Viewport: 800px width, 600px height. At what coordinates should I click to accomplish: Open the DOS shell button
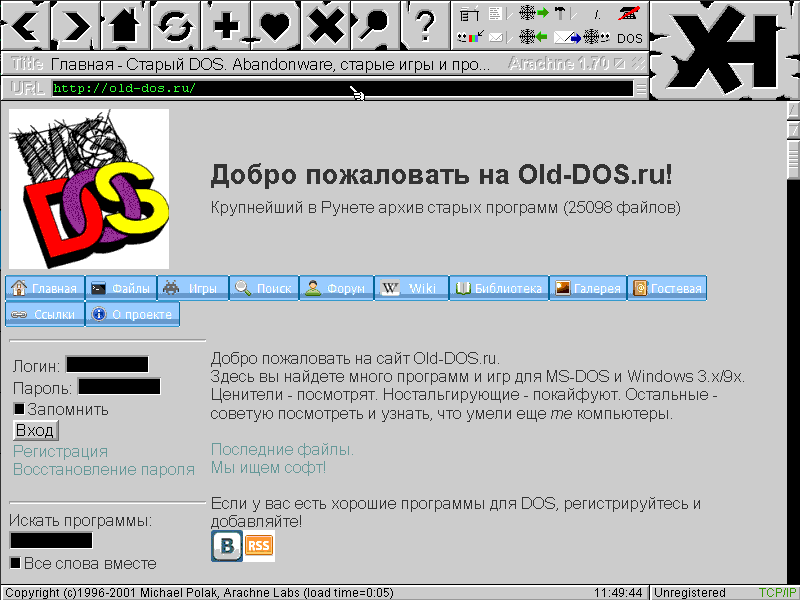coord(630,39)
